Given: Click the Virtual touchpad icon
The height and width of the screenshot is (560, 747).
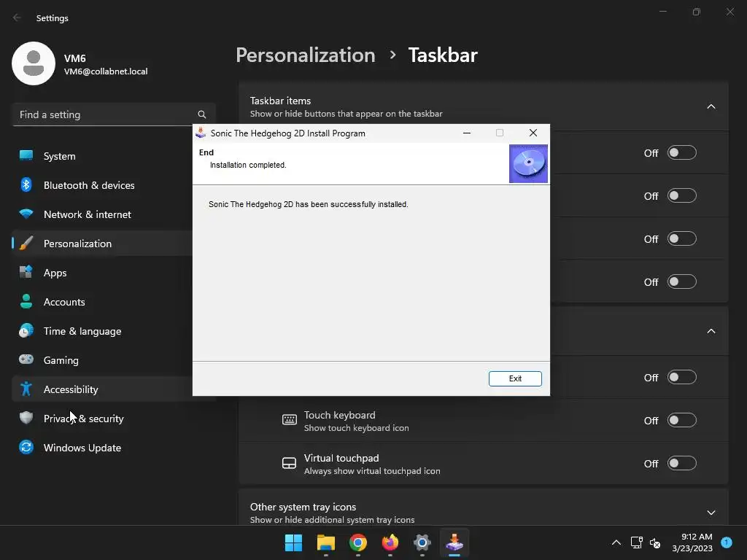Looking at the screenshot, I should point(289,463).
